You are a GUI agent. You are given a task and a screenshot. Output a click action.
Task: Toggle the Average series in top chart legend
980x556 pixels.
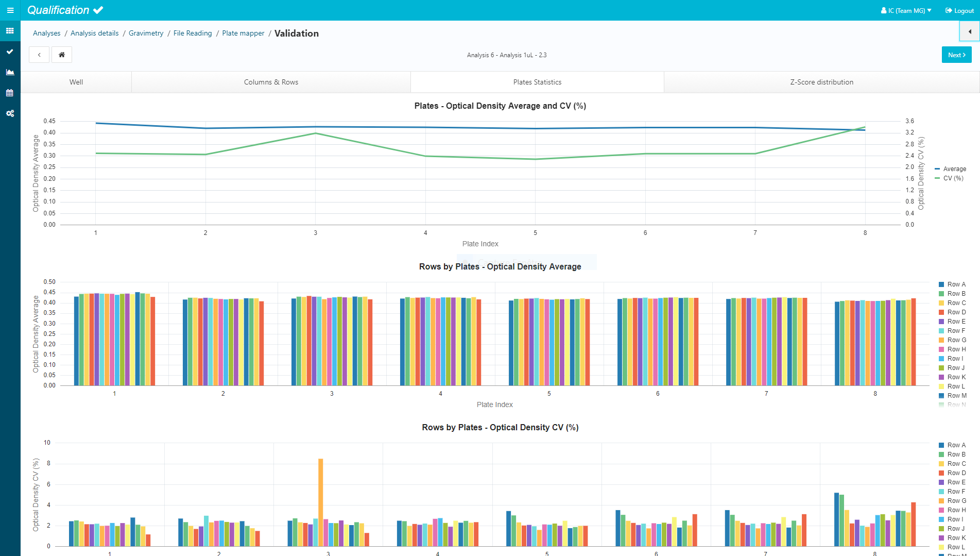[950, 169]
